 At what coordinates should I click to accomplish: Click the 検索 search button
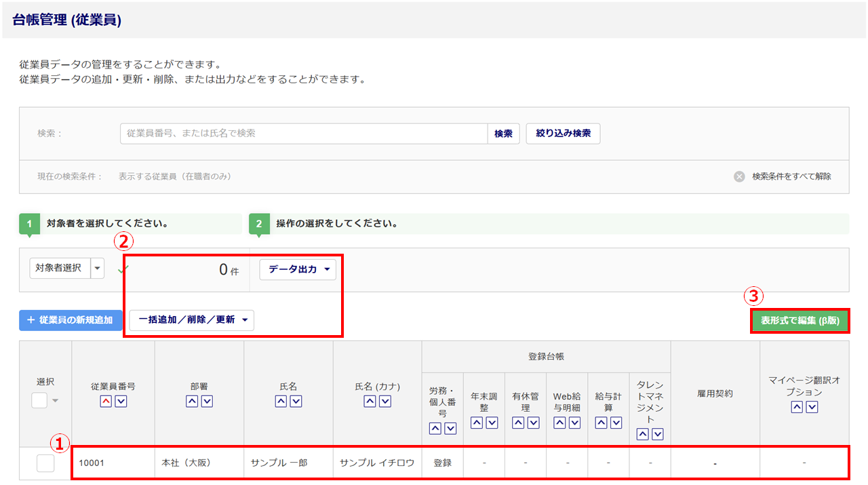503,134
